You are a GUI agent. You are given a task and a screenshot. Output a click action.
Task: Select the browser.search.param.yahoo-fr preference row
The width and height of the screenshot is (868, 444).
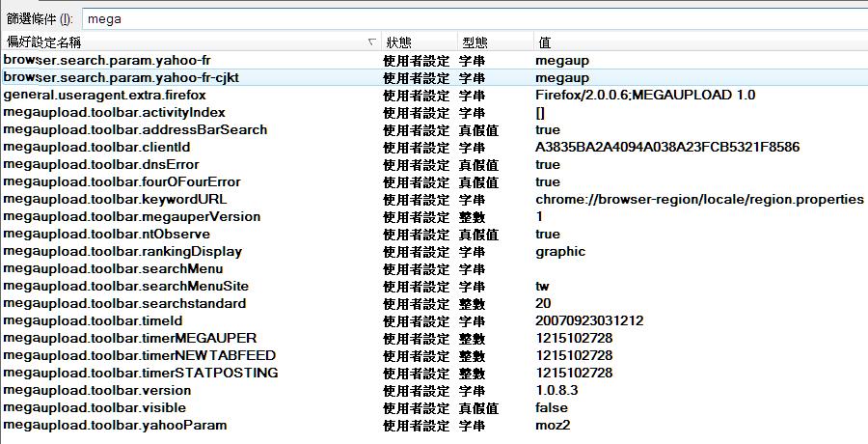(107, 60)
